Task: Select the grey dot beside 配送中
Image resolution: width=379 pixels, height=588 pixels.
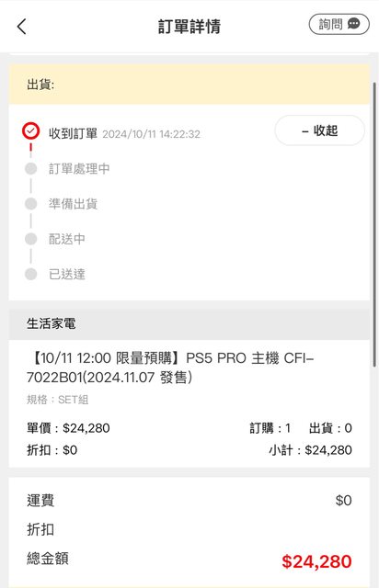Action: (30, 239)
